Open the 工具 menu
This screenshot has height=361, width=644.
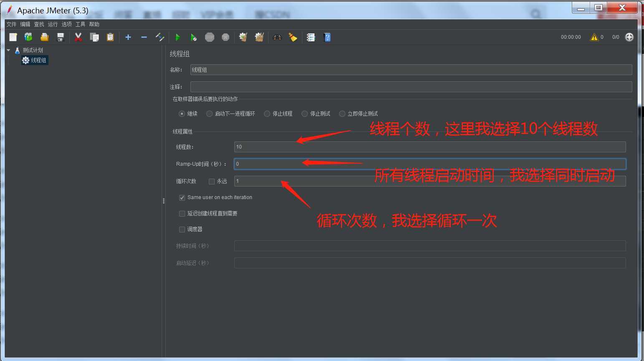coord(81,24)
